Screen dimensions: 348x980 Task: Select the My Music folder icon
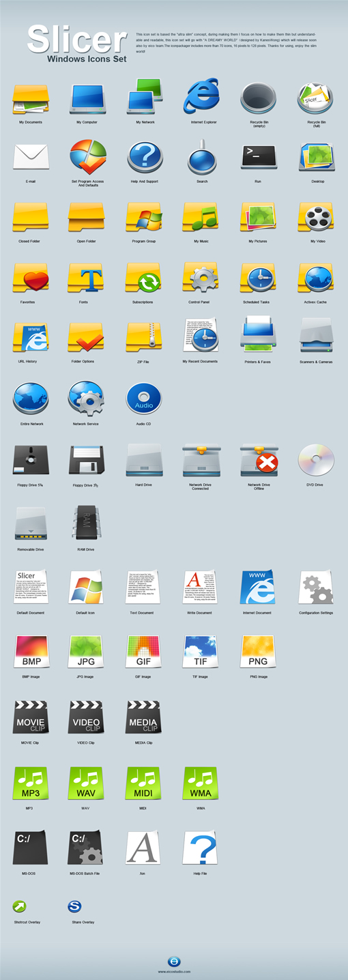(x=200, y=216)
